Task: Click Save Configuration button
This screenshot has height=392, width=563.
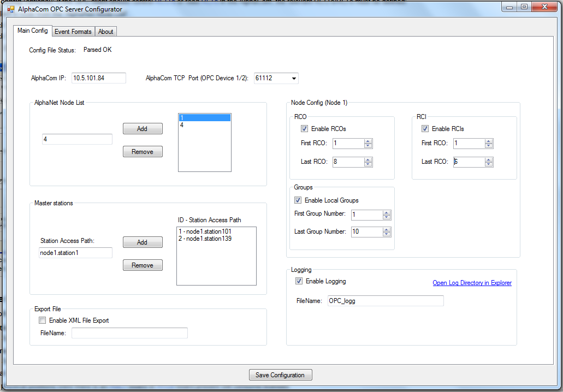Action: coord(281,375)
